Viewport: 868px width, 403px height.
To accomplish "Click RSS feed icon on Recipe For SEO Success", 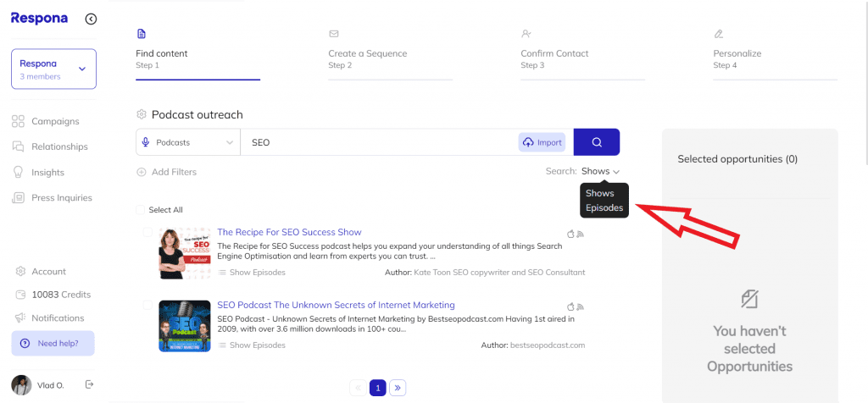I will tap(581, 235).
